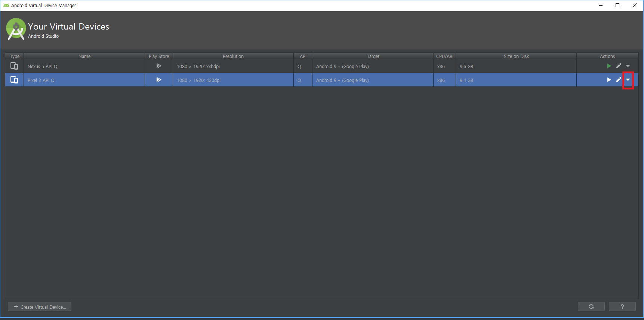Click the 9.4 GB size cell
644x320 pixels.
(516, 80)
